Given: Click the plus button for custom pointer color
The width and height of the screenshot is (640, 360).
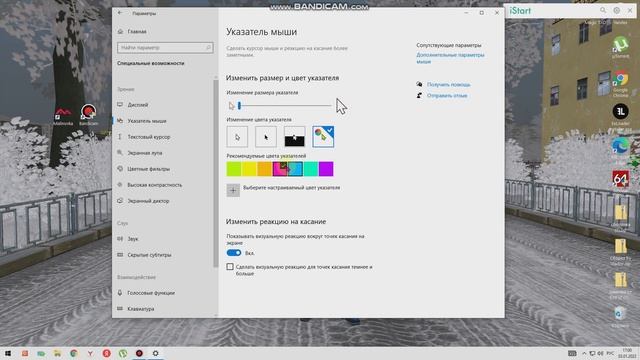Looking at the screenshot, I should point(233,190).
